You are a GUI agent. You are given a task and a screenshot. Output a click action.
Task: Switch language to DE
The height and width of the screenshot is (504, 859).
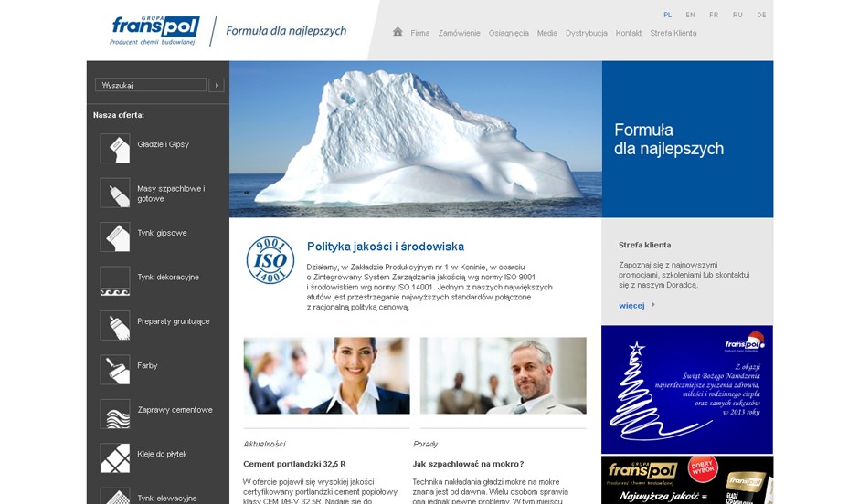[x=761, y=15]
